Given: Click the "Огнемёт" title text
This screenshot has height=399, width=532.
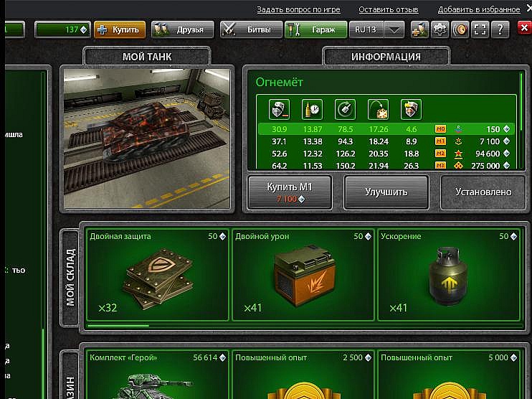Looking at the screenshot, I should (279, 83).
